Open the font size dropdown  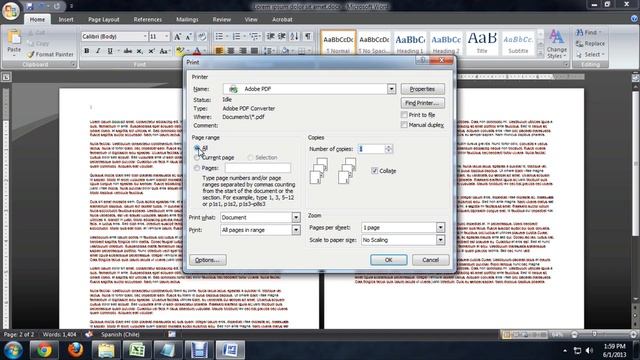[x=166, y=37]
